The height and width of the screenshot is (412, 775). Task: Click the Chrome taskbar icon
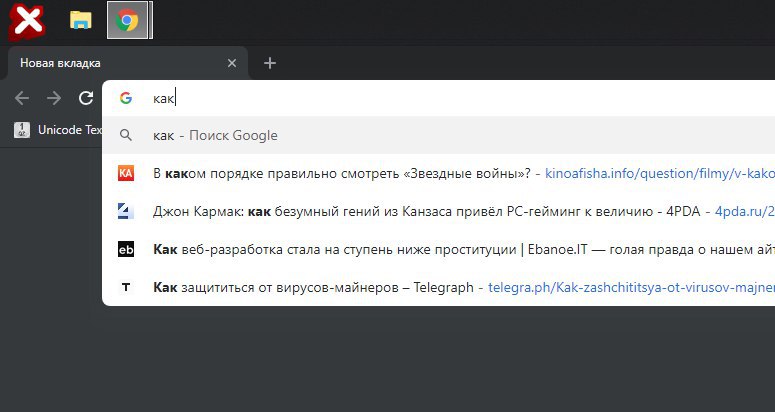click(128, 20)
